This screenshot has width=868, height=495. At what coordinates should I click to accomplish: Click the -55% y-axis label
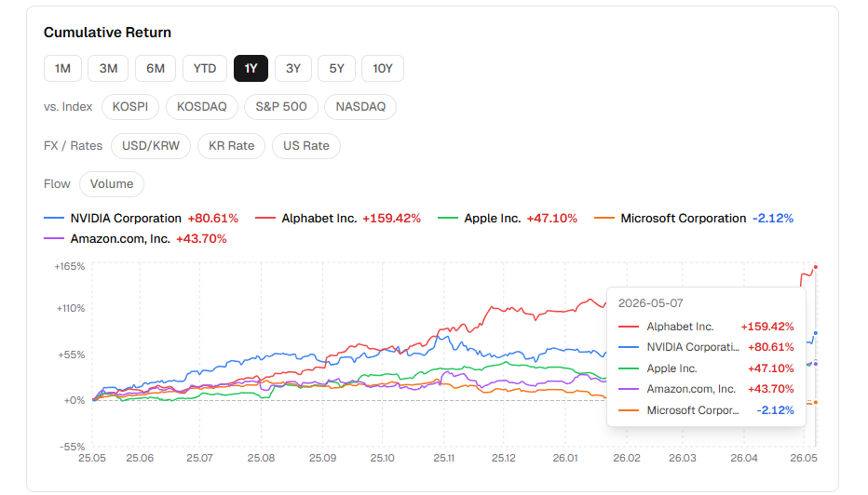(73, 447)
